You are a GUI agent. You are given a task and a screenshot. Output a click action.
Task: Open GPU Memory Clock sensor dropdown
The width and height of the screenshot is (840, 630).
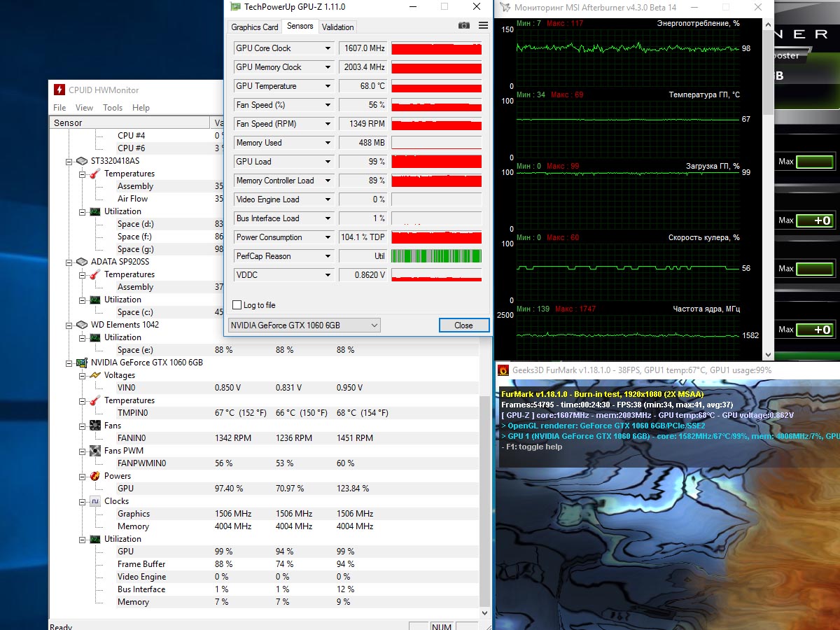coord(328,67)
